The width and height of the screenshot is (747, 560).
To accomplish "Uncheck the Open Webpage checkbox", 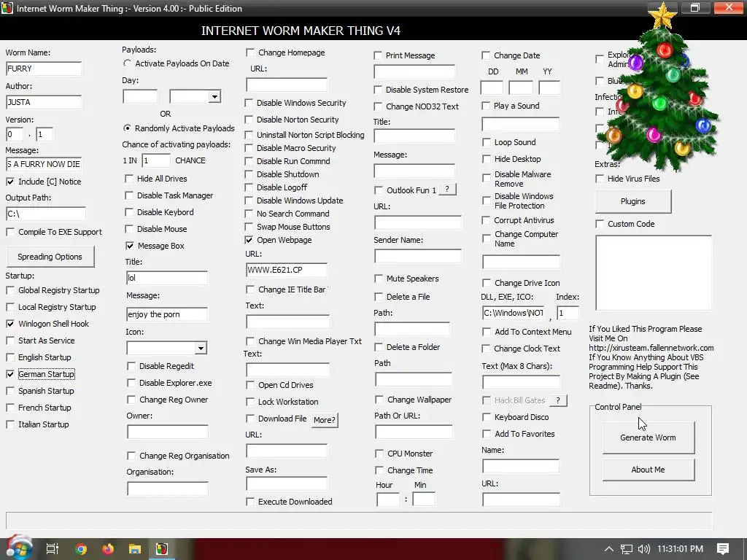I will point(249,240).
